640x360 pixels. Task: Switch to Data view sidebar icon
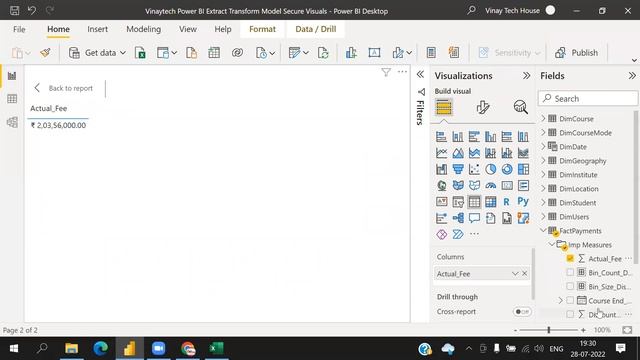click(x=12, y=99)
